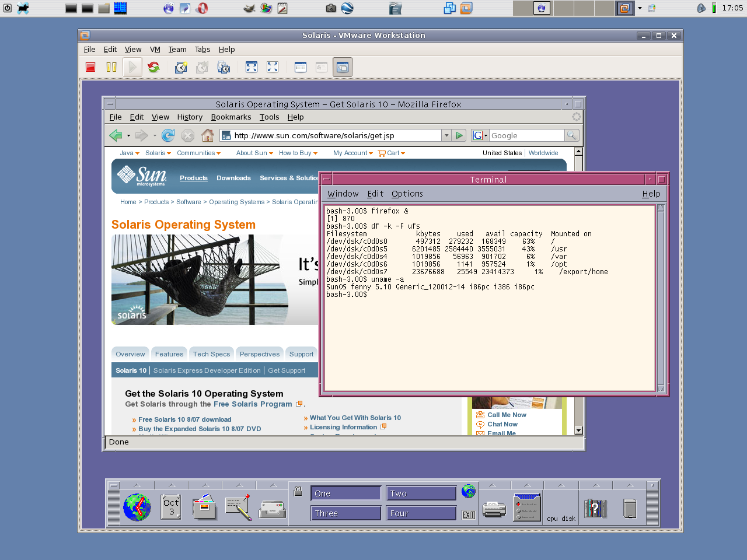Screen dimensions: 747x560
Task: Toggle the VMware summary view button
Action: tap(301, 67)
